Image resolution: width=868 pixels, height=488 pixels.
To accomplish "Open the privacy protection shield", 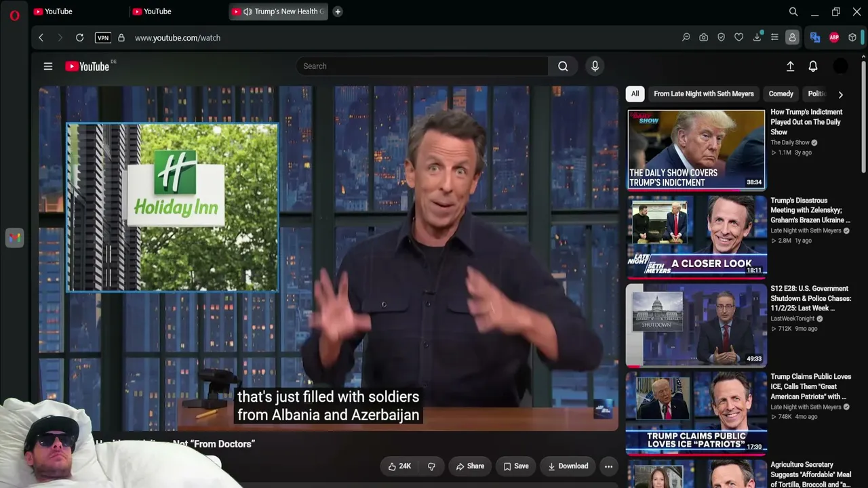I will click(x=722, y=38).
